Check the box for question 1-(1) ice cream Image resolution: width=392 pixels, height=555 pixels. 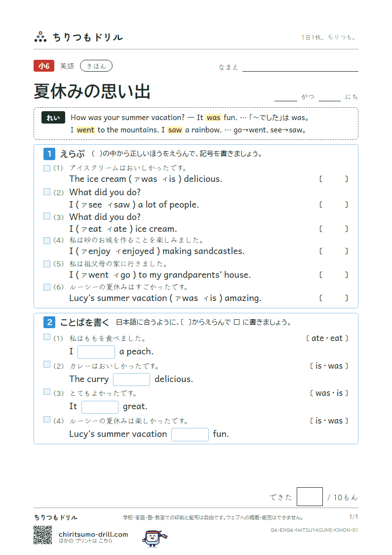(x=47, y=168)
